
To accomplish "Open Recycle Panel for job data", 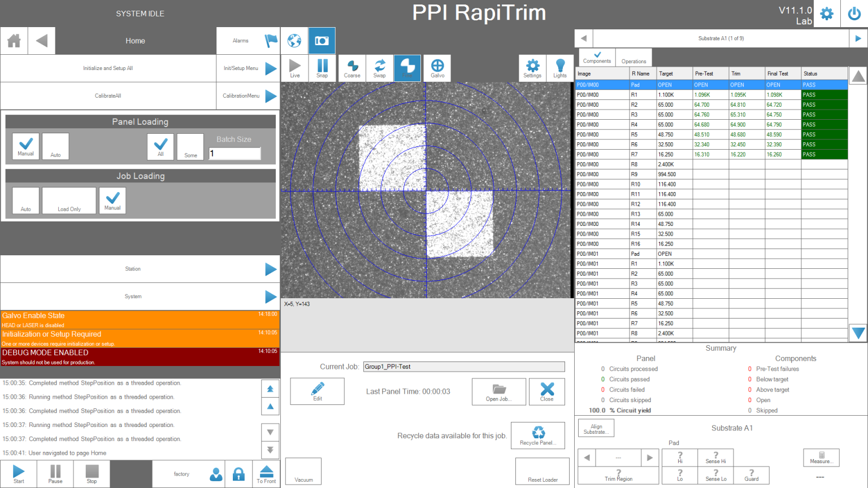I will (x=537, y=435).
